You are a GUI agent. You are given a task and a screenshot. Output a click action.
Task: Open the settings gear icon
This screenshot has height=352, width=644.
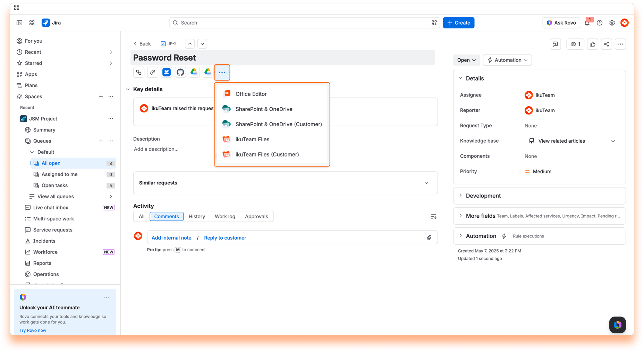point(612,23)
